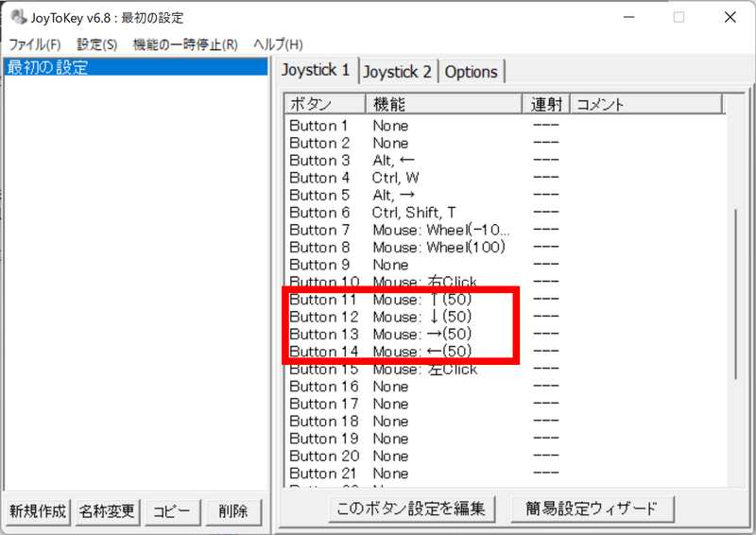Select the Button 2 row

[x=505, y=144]
